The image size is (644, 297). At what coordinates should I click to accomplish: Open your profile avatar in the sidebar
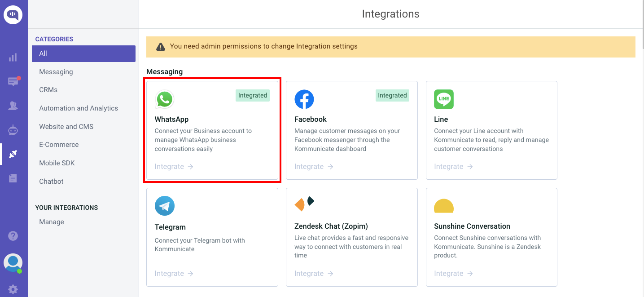[x=13, y=263]
